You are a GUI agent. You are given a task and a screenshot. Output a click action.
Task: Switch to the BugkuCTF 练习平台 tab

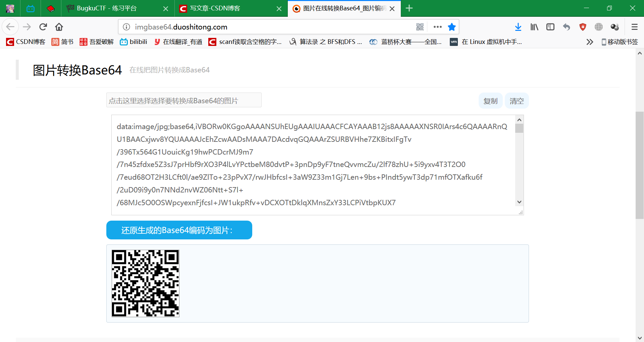[107, 8]
